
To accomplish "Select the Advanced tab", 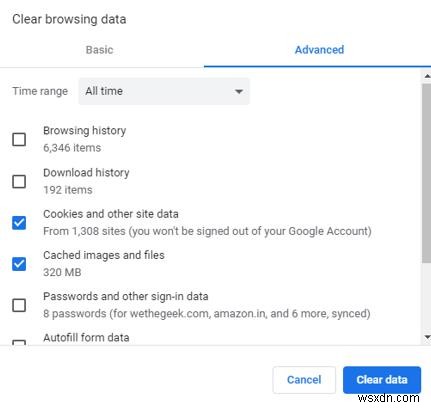I will point(319,50).
